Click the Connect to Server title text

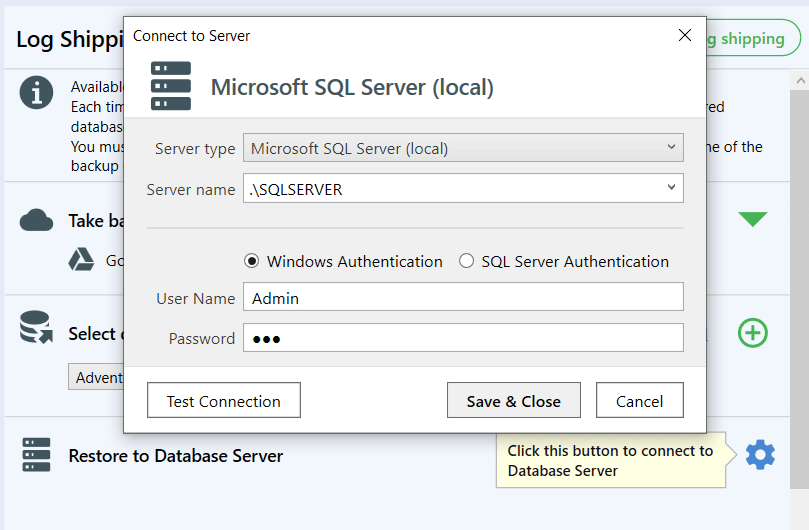[191, 36]
